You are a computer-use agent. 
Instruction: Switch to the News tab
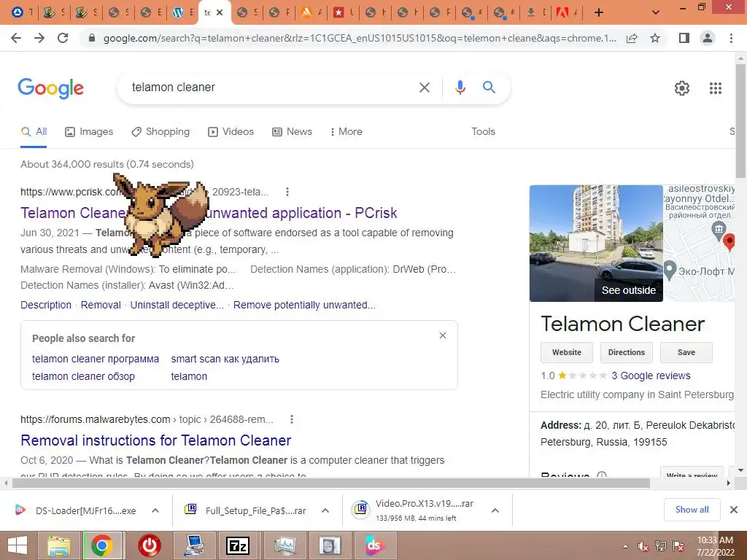[x=292, y=132]
